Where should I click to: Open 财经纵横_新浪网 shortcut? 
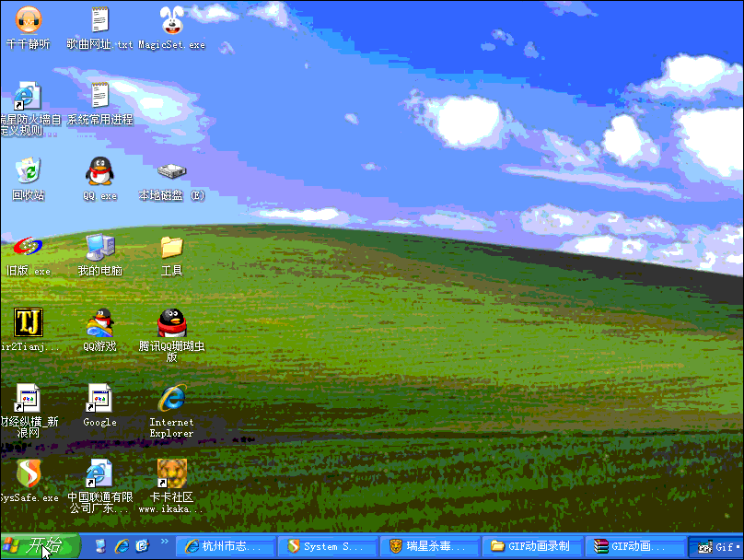(x=28, y=398)
